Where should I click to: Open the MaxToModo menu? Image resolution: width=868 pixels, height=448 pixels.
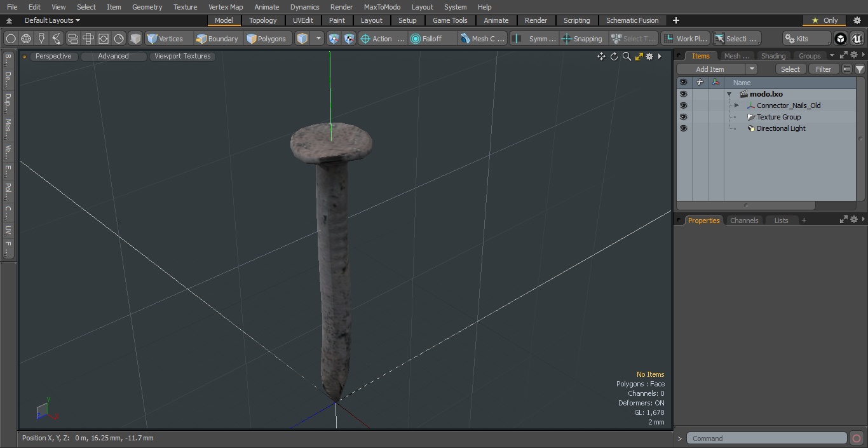coord(382,7)
